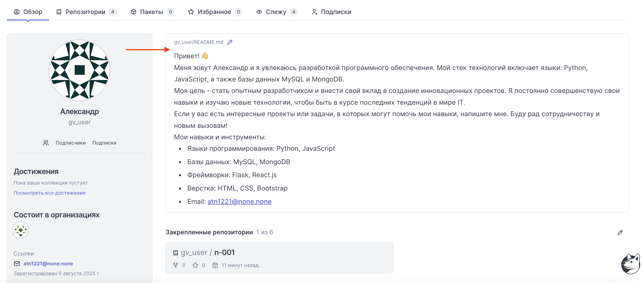This screenshot has height=283, width=644.
Task: Click the star icon on n-001 card
Action: point(195,265)
